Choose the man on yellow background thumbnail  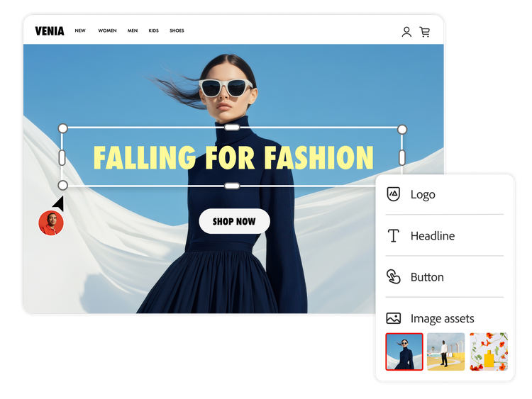pos(445,352)
